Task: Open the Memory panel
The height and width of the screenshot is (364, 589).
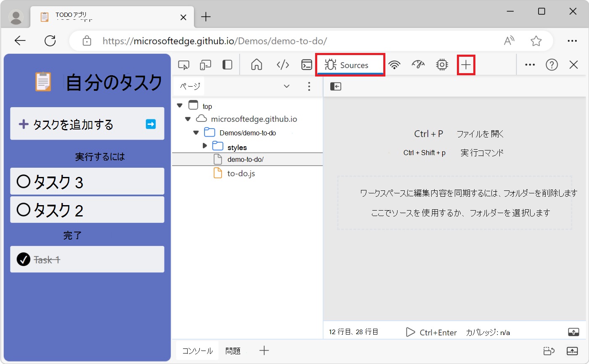Action: [x=442, y=65]
